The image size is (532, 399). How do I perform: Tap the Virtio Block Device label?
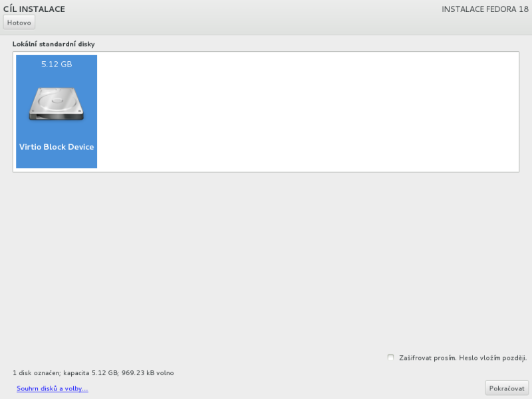pos(56,146)
